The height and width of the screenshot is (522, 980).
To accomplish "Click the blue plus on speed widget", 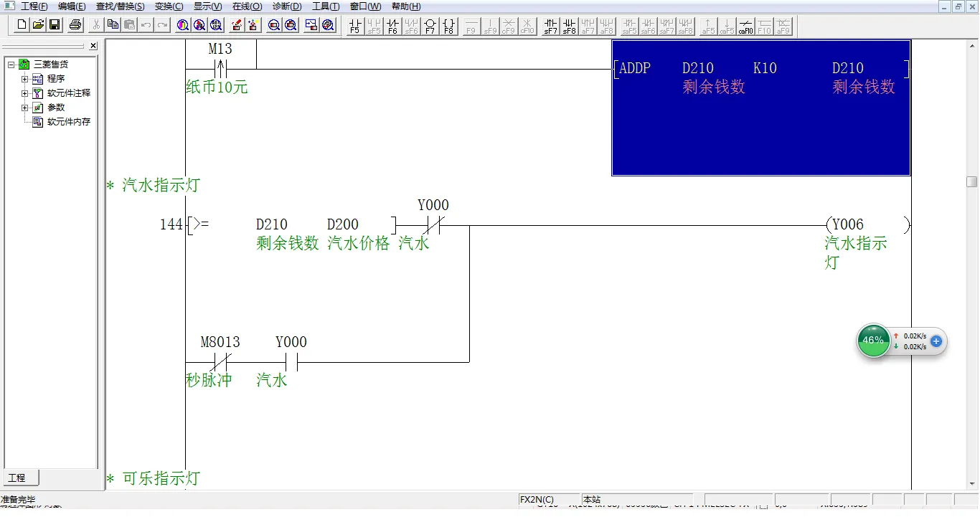I will pos(936,341).
